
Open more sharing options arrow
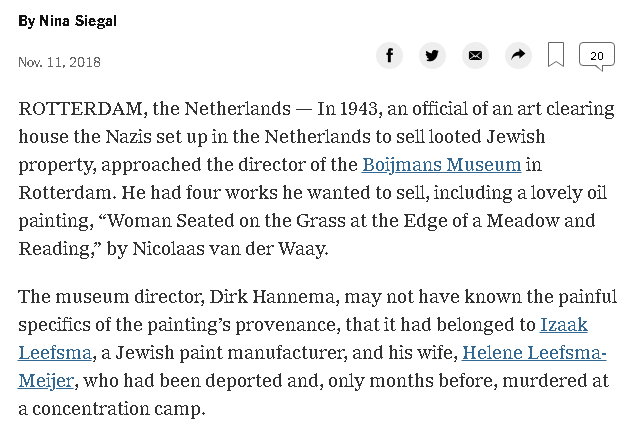pyautogui.click(x=518, y=55)
